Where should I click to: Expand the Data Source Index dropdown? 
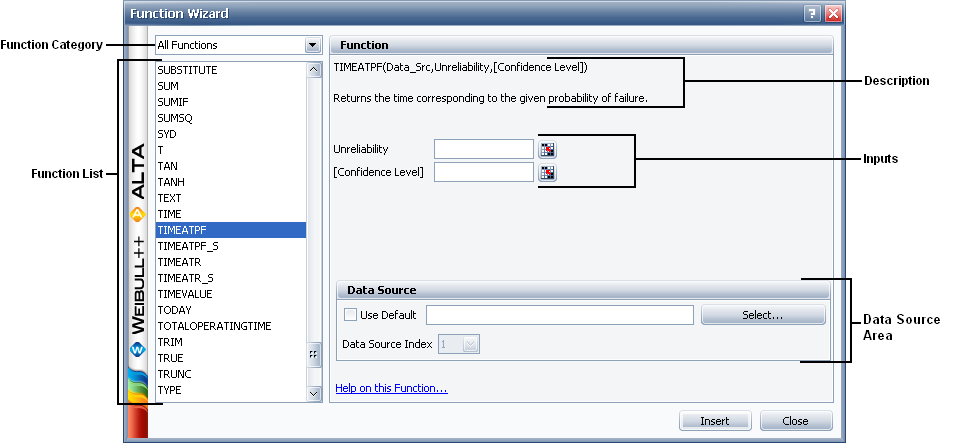pos(472,344)
